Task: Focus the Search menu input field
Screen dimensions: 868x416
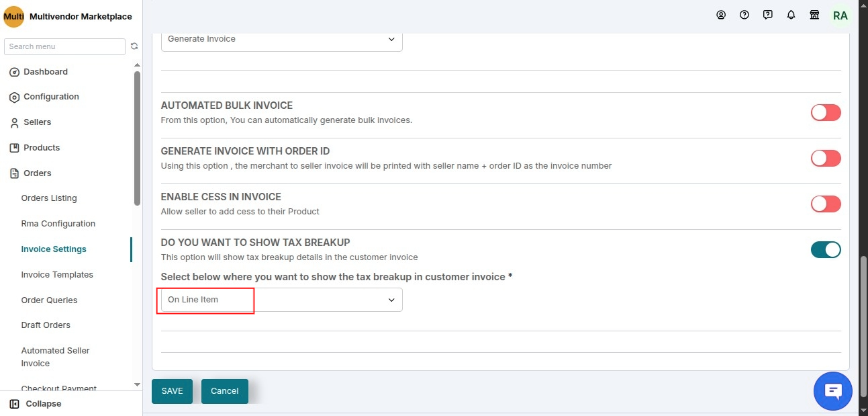Action: pyautogui.click(x=64, y=46)
